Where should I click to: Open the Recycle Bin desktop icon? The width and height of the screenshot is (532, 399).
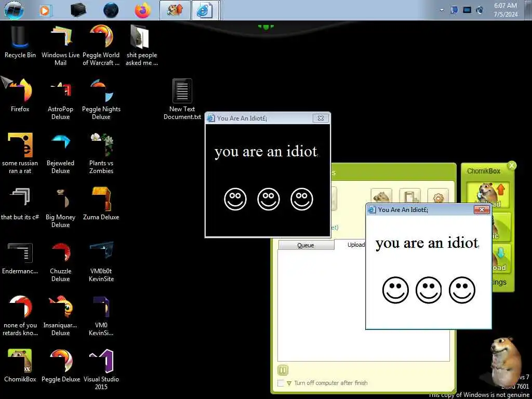[20, 42]
